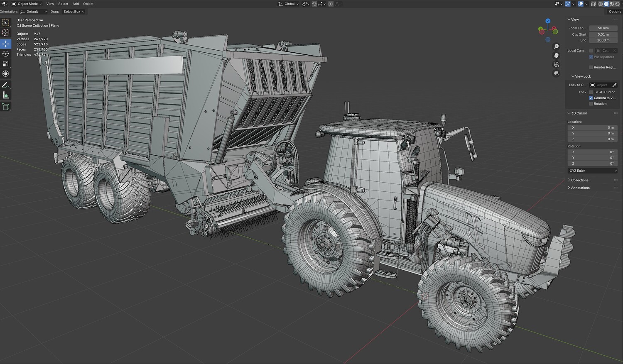Screen dimensions: 623x364
Task: Open the Add menu
Action: (x=76, y=4)
